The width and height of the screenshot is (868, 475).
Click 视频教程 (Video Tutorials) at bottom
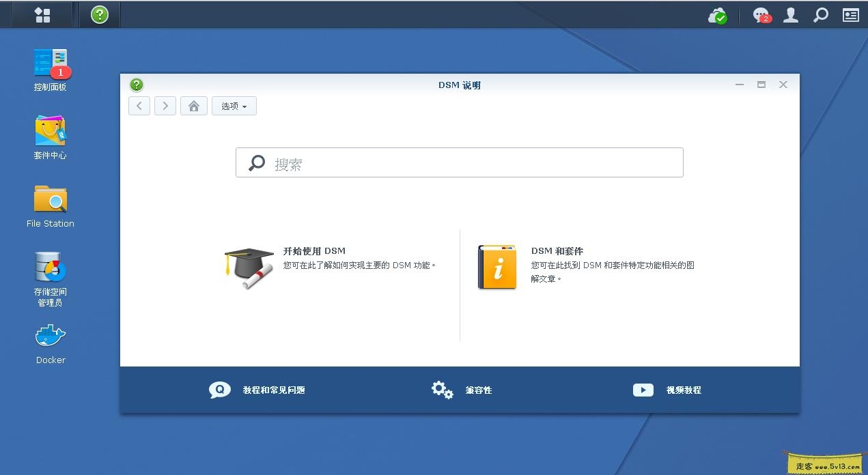(x=683, y=390)
